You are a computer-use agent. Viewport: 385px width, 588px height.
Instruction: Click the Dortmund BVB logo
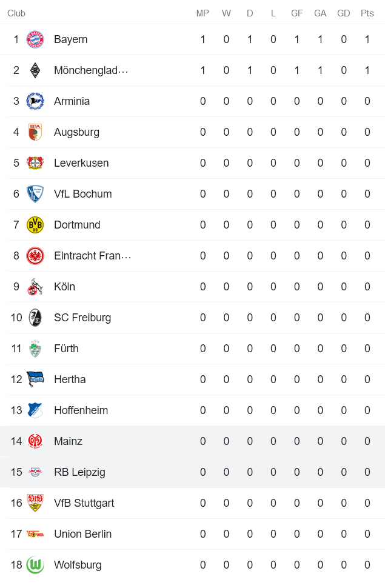(35, 224)
